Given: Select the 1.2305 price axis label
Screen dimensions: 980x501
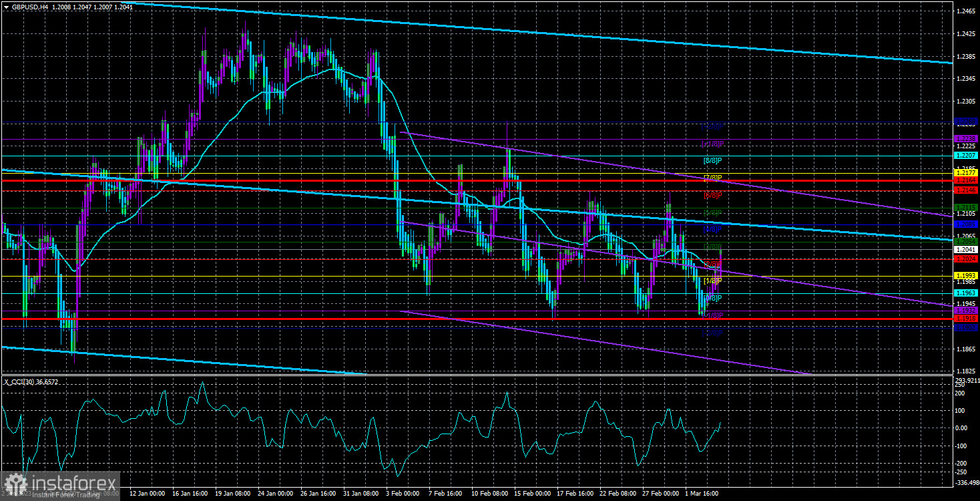Looking at the screenshot, I should click(x=966, y=102).
